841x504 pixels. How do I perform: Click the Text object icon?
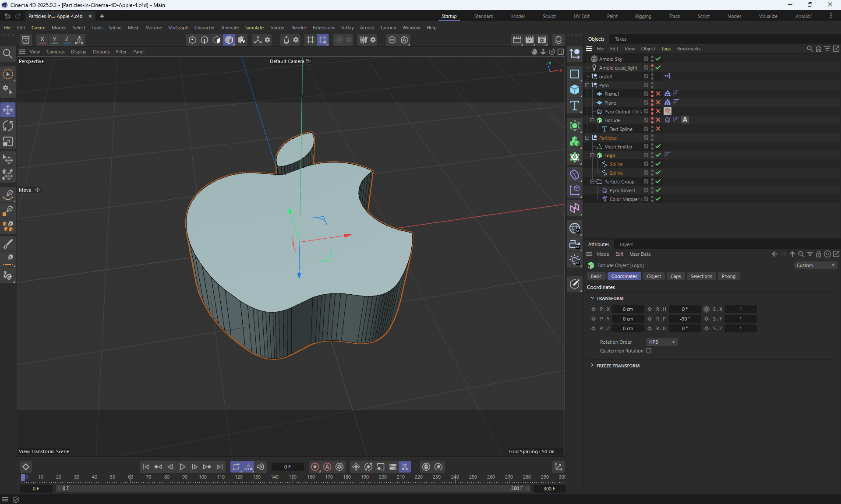[x=575, y=106]
